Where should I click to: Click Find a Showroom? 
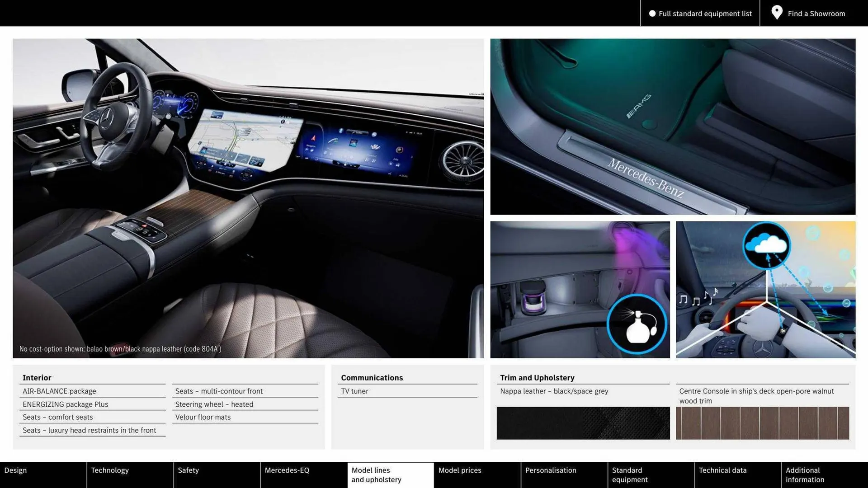pyautogui.click(x=816, y=13)
